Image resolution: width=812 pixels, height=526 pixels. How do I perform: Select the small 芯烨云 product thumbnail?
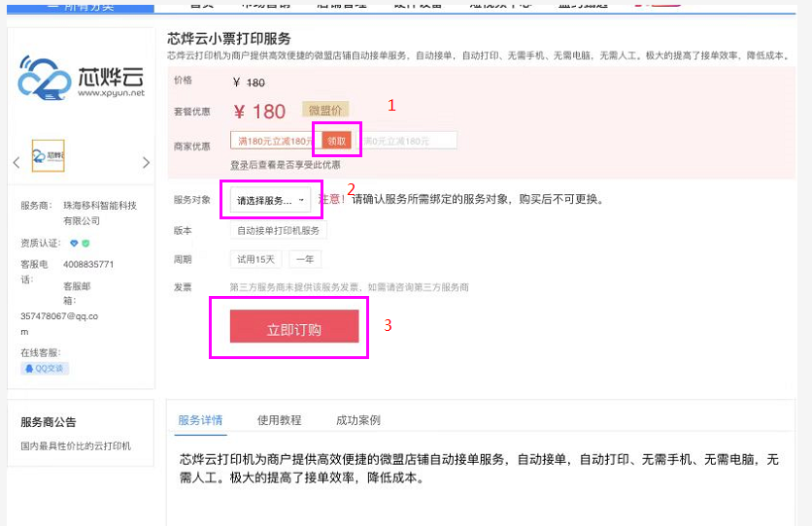point(49,155)
